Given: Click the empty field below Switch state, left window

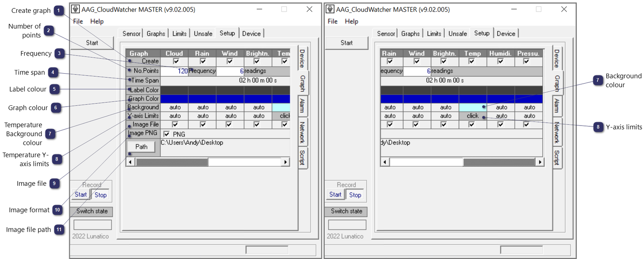Looking at the screenshot, I should point(93,224).
